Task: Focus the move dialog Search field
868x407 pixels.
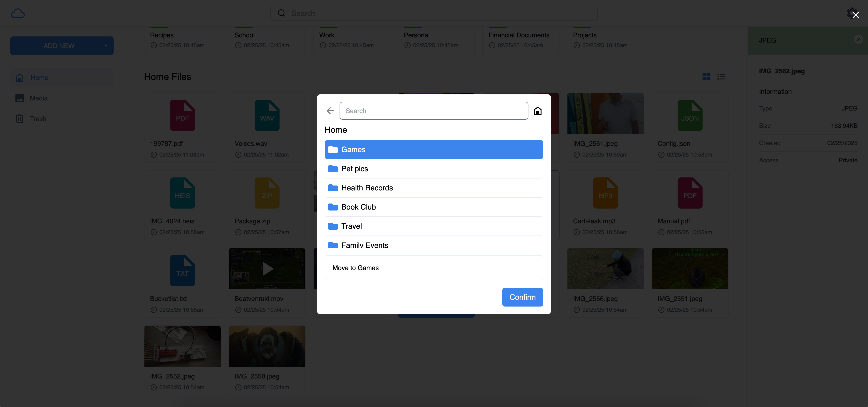Action: pos(434,111)
